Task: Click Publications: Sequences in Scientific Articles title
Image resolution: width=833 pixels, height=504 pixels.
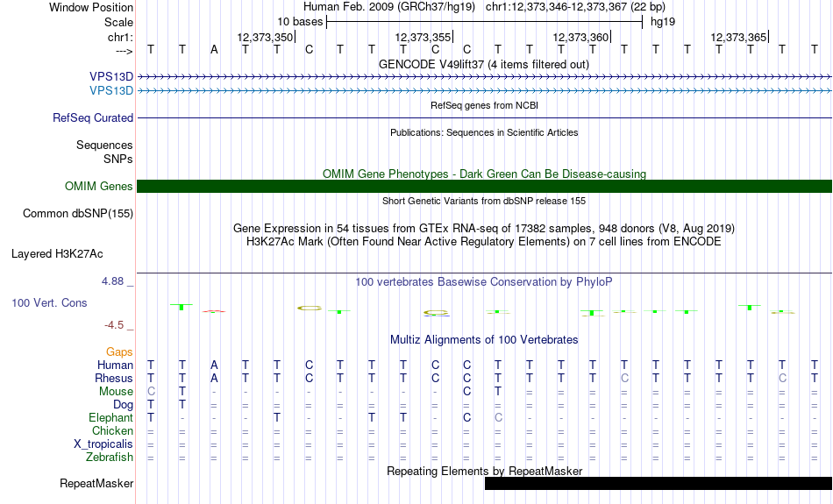Action: 484,132
